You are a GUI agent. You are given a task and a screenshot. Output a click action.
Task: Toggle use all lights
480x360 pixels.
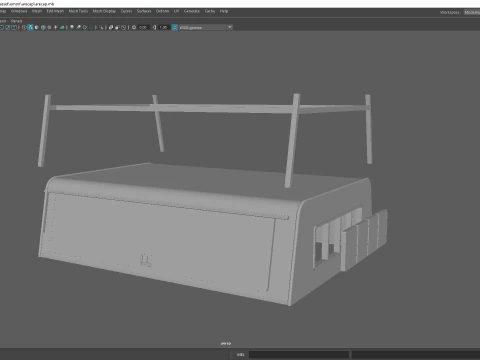(x=56, y=27)
